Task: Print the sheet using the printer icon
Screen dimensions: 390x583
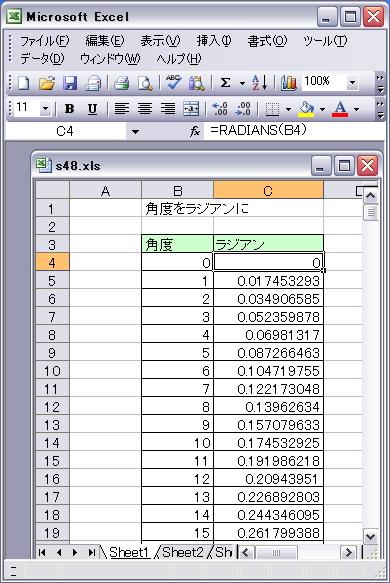Action: [x=122, y=83]
